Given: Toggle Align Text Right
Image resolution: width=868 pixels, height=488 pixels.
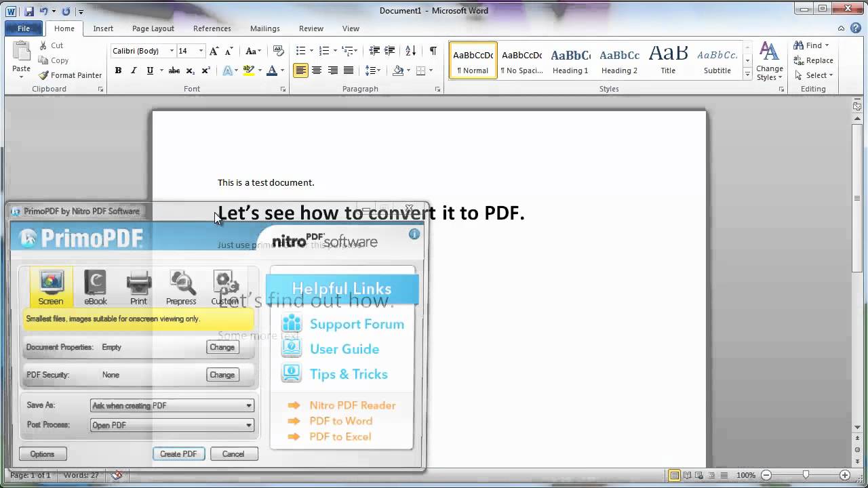Looking at the screenshot, I should pyautogui.click(x=333, y=70).
